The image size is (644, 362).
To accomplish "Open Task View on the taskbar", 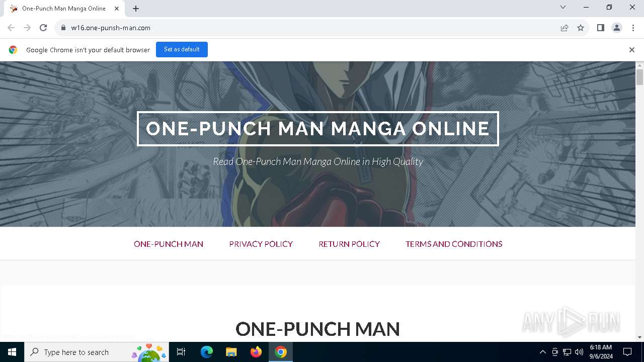I will (182, 352).
